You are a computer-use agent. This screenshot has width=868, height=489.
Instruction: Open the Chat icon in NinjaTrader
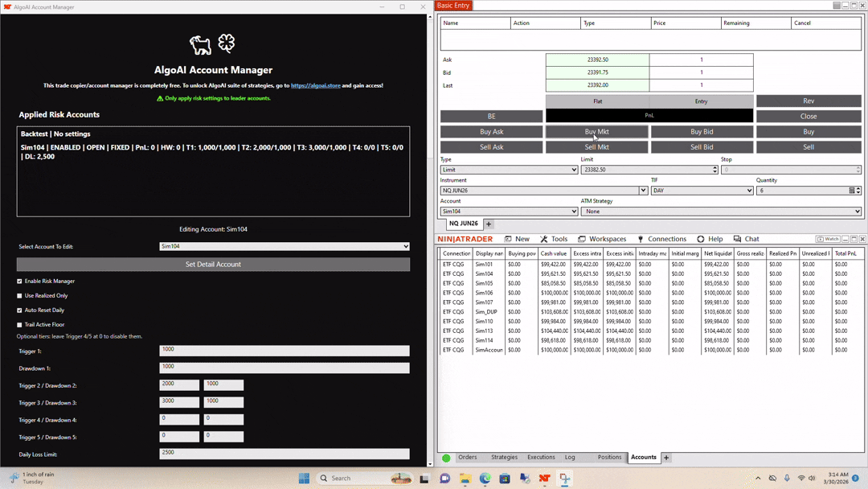click(x=737, y=239)
